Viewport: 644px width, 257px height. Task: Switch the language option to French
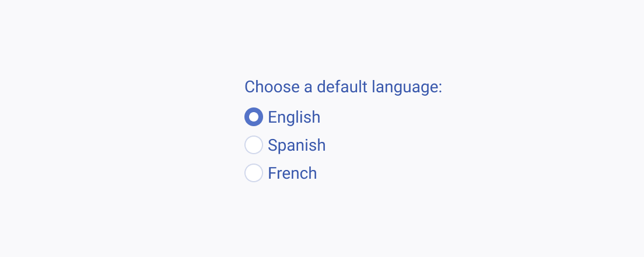pos(253,173)
